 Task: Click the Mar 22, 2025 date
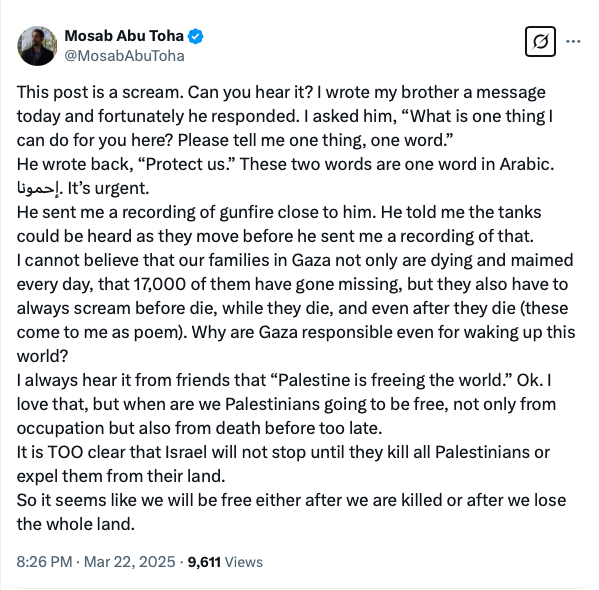pyautogui.click(x=130, y=562)
